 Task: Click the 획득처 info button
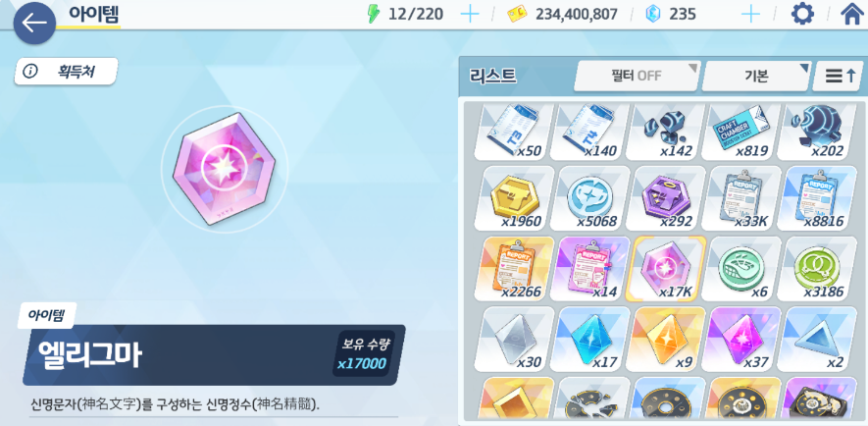tap(66, 72)
